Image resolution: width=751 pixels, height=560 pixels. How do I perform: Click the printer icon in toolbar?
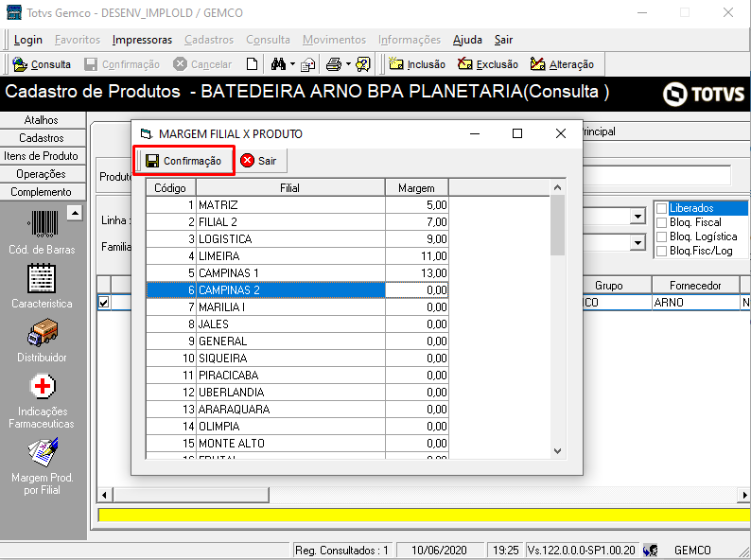pyautogui.click(x=334, y=64)
